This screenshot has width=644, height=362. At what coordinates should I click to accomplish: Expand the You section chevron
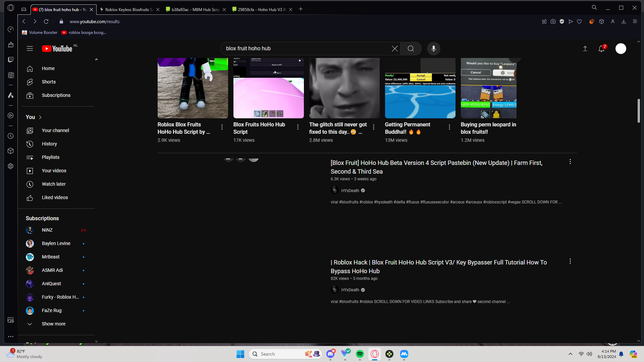pyautogui.click(x=40, y=117)
